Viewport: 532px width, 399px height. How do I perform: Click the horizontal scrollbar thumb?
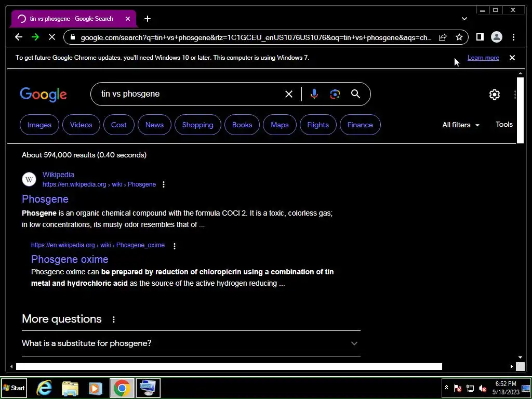[229, 366]
